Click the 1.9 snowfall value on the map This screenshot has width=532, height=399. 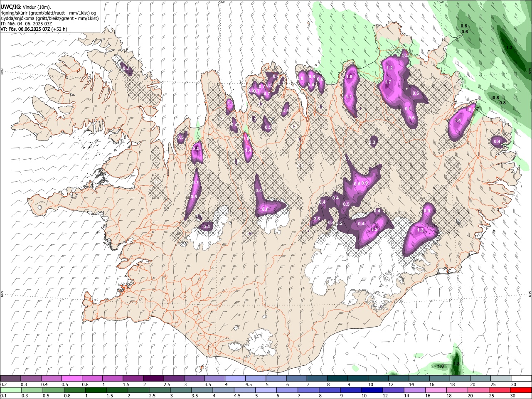coord(350,76)
